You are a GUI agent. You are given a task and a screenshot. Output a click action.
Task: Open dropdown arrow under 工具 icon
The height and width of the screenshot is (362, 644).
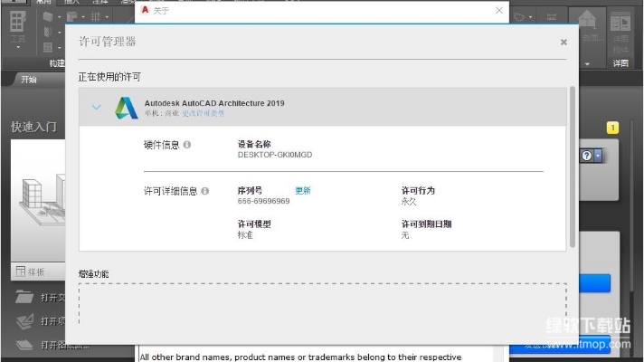(x=18, y=48)
